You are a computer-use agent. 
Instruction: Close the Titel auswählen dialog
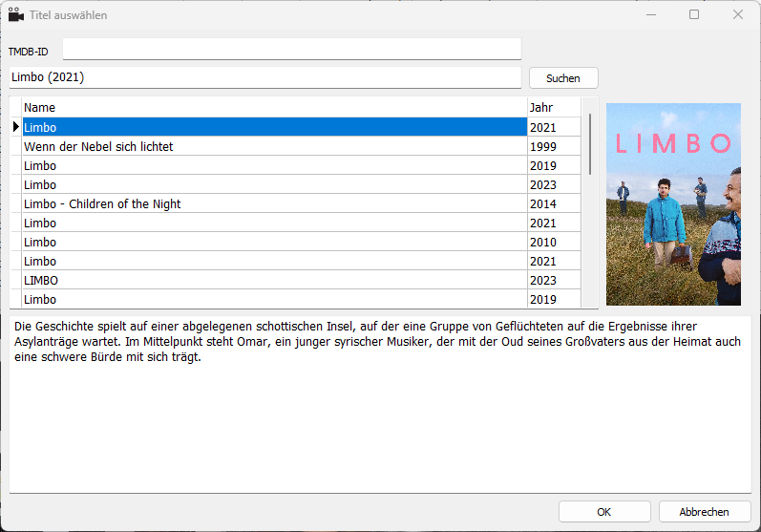click(738, 14)
